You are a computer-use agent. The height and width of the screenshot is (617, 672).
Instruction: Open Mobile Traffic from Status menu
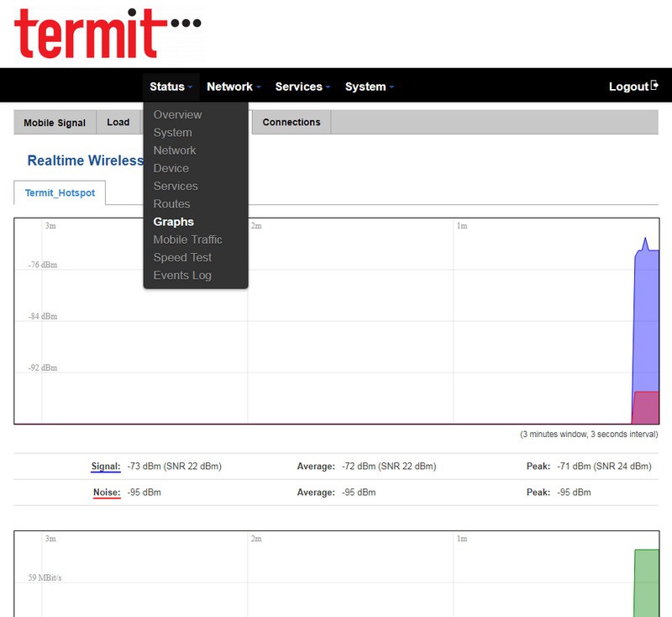[x=187, y=240]
